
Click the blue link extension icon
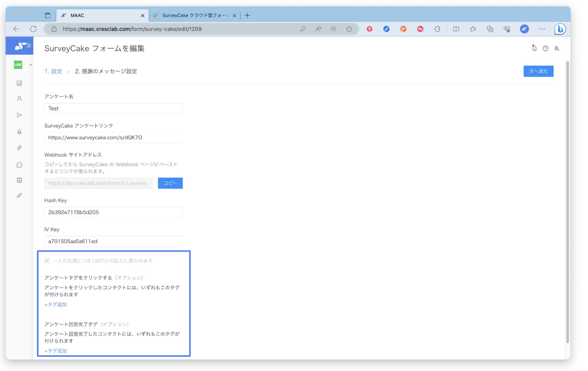(x=386, y=29)
